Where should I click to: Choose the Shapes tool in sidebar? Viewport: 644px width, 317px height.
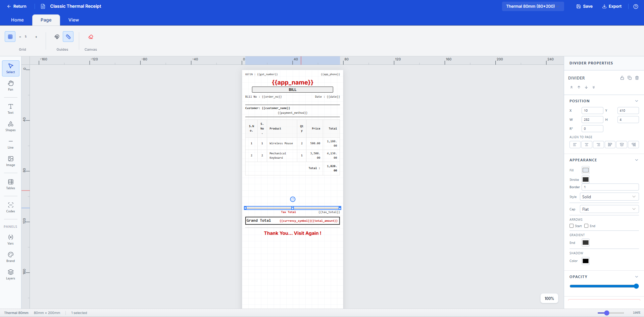pos(11,126)
